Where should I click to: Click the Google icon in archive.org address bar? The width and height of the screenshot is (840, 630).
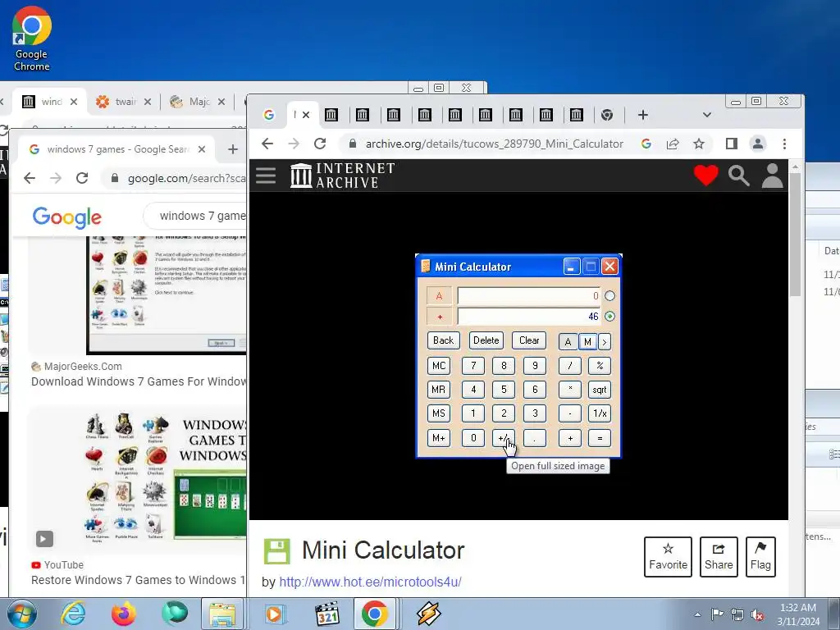tap(646, 144)
